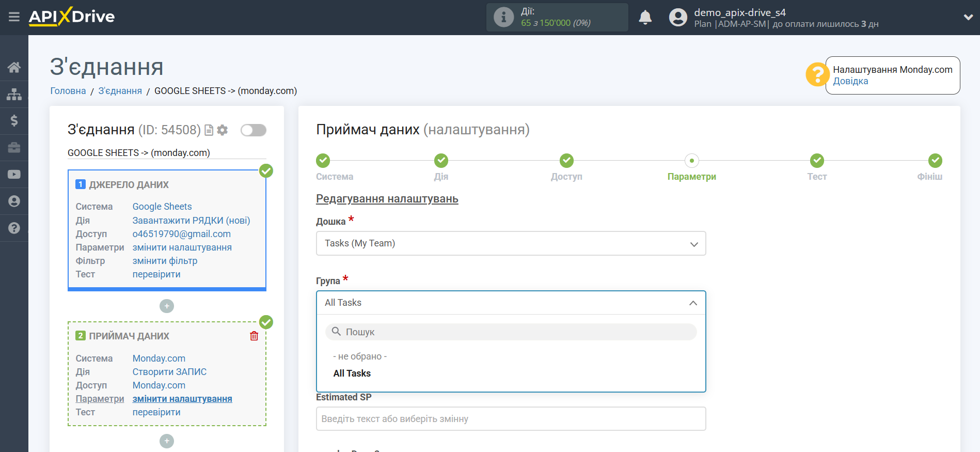Open connection settings gear icon
Screen dimensions: 980x452
[x=223, y=130]
